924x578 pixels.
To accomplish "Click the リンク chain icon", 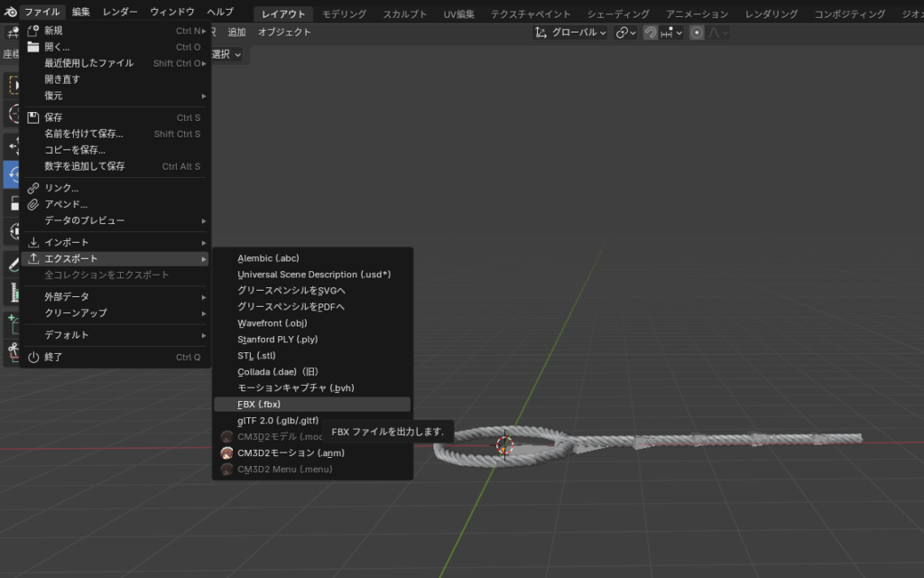I will [x=33, y=188].
